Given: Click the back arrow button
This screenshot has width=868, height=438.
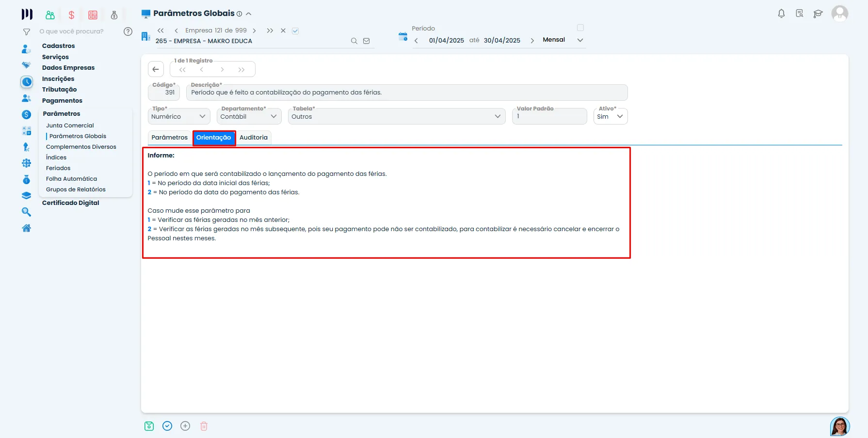Looking at the screenshot, I should point(156,69).
